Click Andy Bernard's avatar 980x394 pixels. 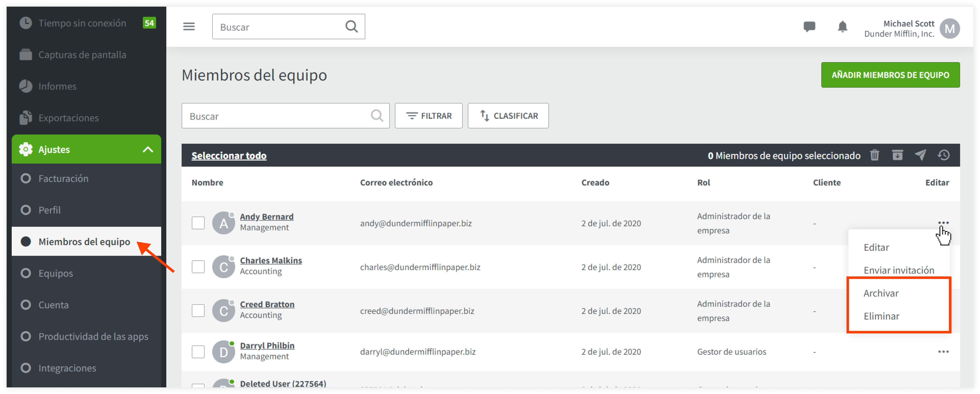(x=223, y=223)
